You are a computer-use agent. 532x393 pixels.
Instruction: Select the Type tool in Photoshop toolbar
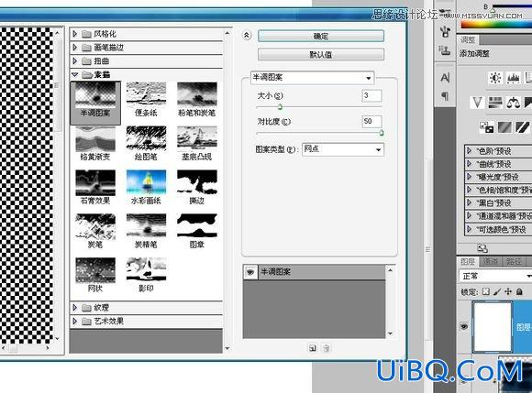(x=445, y=78)
